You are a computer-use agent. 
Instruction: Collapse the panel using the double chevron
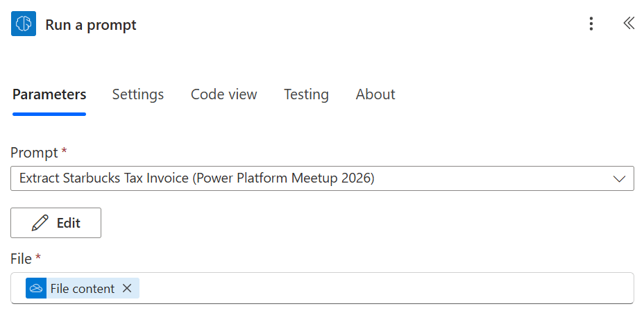coord(628,24)
